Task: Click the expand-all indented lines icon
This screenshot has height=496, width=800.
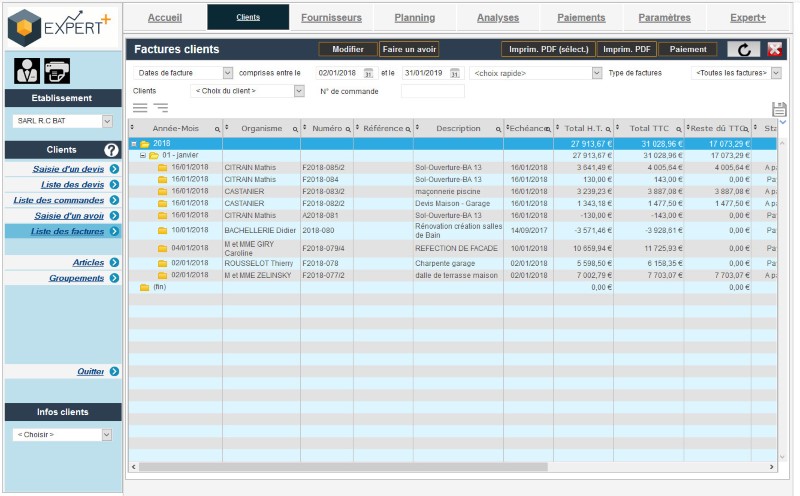Action: (161, 108)
